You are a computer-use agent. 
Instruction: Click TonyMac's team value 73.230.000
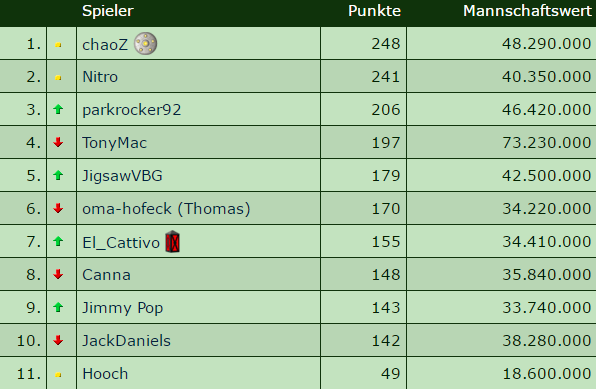pos(547,143)
